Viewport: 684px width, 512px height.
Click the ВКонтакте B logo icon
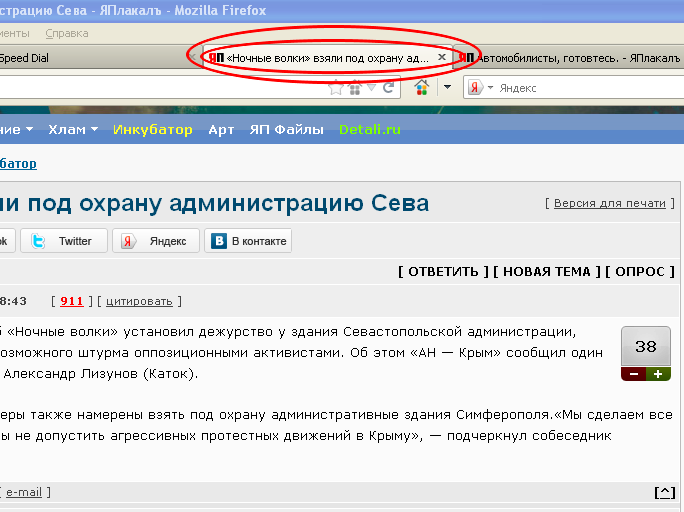pos(219,241)
